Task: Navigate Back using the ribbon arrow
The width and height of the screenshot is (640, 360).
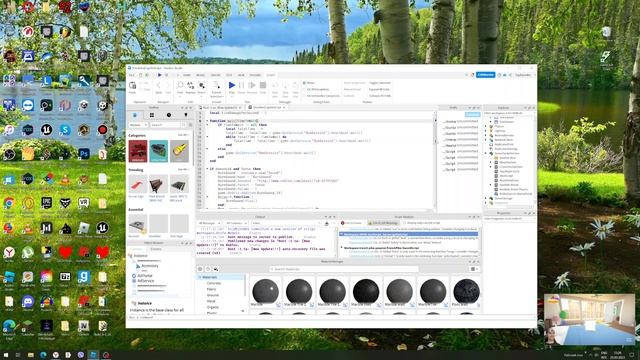Action: [158, 85]
